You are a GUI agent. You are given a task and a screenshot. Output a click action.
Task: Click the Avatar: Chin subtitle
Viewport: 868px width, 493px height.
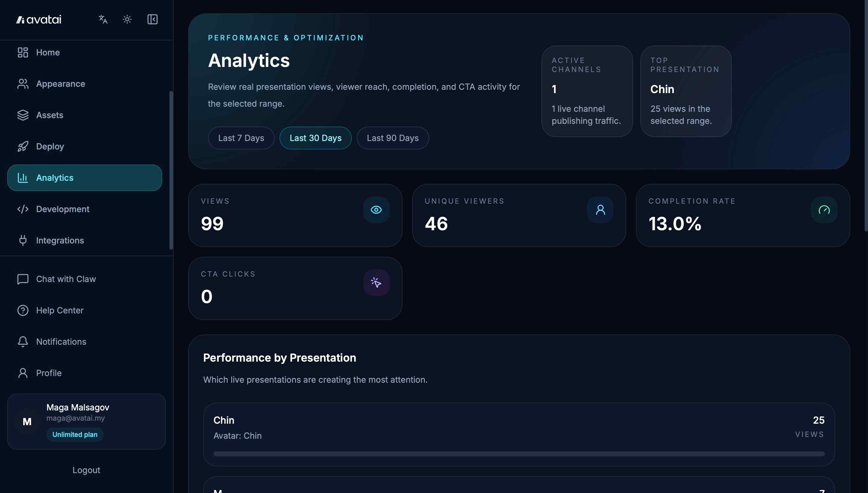pyautogui.click(x=237, y=436)
